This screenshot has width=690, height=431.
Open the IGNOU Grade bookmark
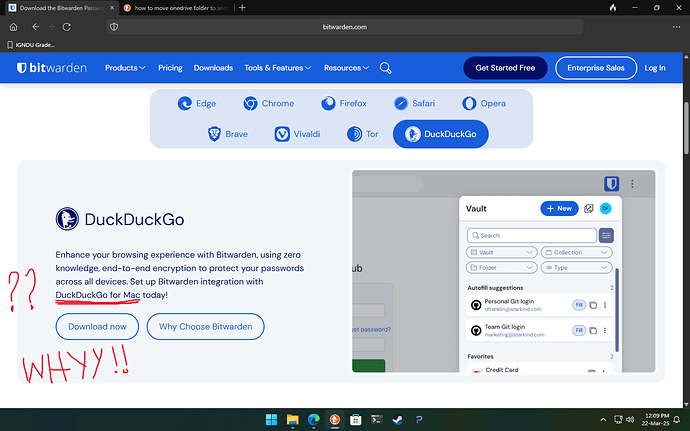pos(31,45)
